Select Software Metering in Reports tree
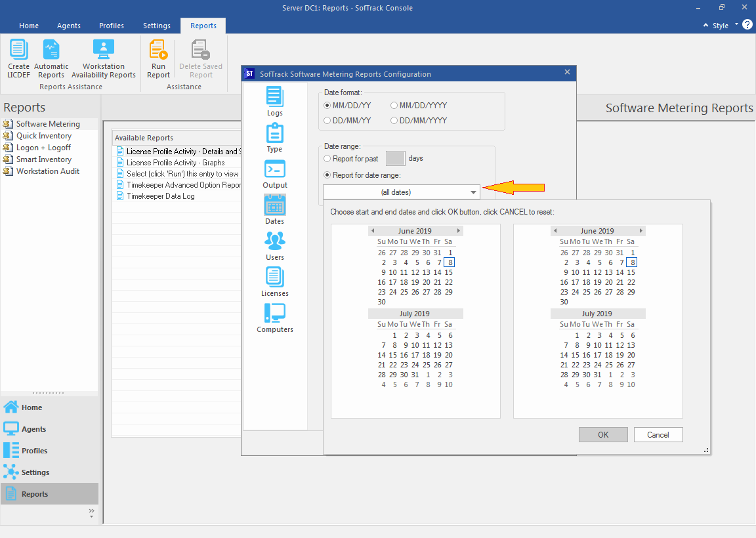The width and height of the screenshot is (756, 538). [48, 124]
